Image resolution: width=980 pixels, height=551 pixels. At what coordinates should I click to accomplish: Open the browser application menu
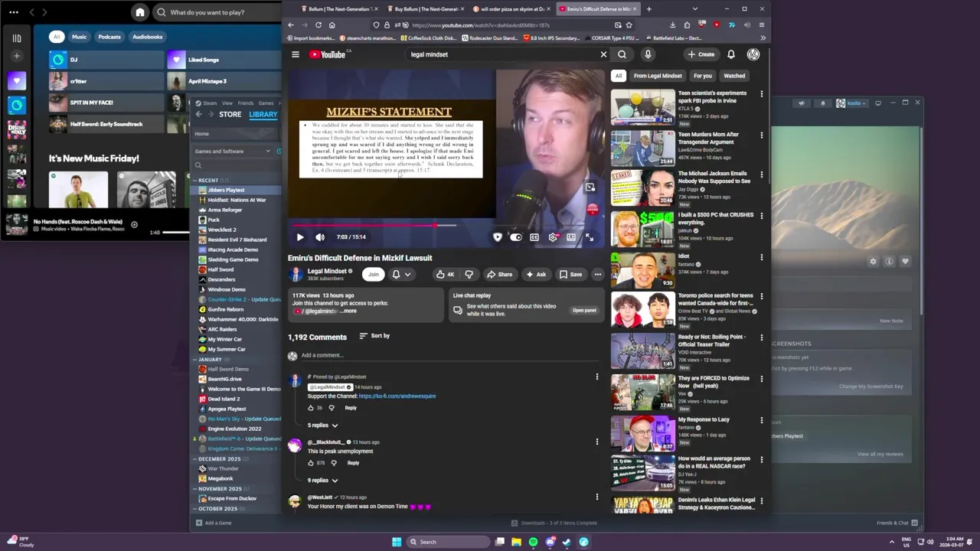point(761,25)
